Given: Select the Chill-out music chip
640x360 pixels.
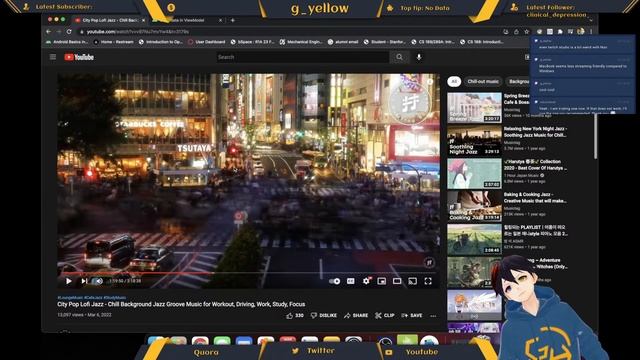Looking at the screenshot, I should pyautogui.click(x=483, y=82).
